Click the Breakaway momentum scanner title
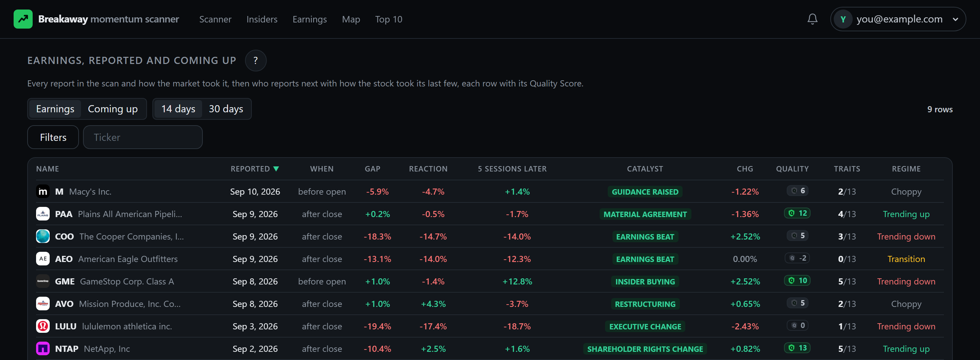The height and width of the screenshot is (360, 980). tap(109, 19)
